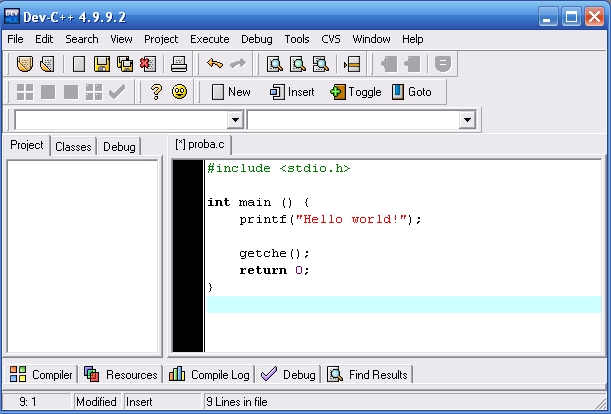Click the Dev-C++ title bar app icon

coord(12,17)
